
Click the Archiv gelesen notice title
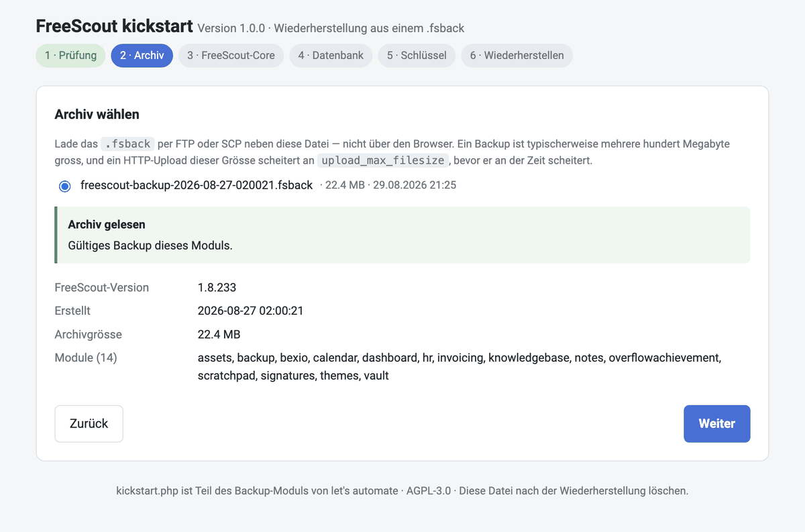pos(107,225)
